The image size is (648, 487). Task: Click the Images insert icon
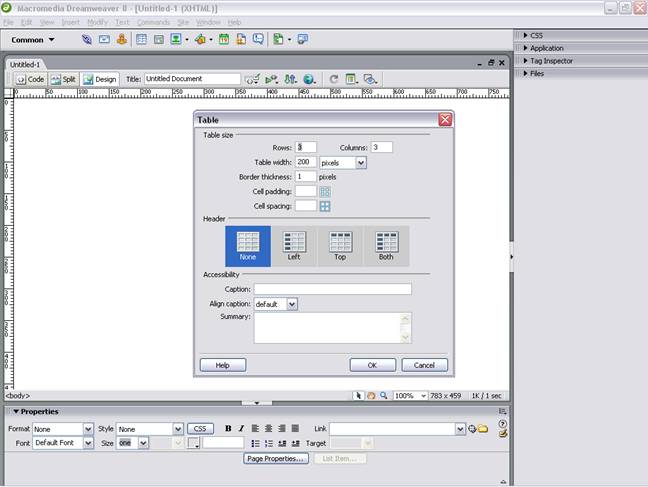[176, 40]
